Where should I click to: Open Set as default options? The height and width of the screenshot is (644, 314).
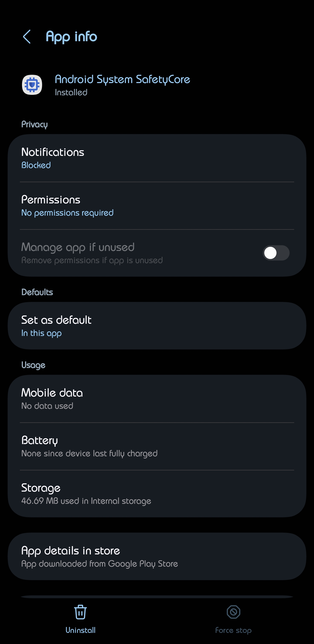(x=157, y=326)
